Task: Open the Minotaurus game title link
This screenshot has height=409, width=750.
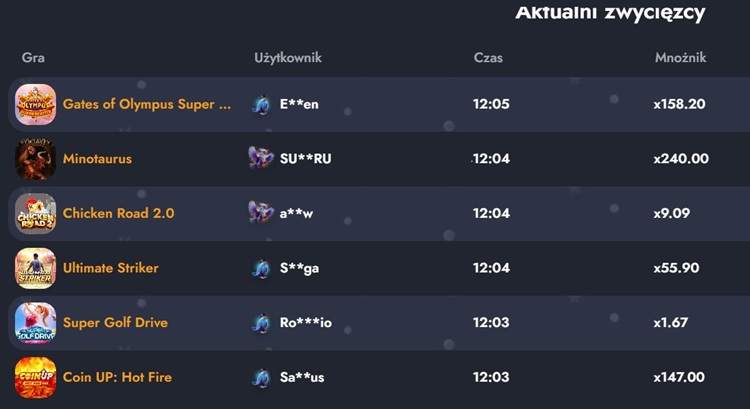Action: (x=97, y=159)
